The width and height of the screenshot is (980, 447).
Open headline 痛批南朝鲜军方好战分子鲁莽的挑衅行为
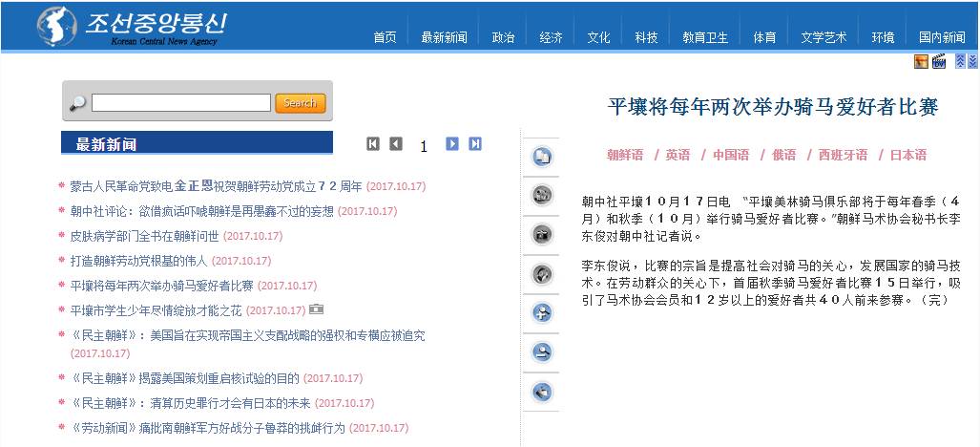pos(207,428)
